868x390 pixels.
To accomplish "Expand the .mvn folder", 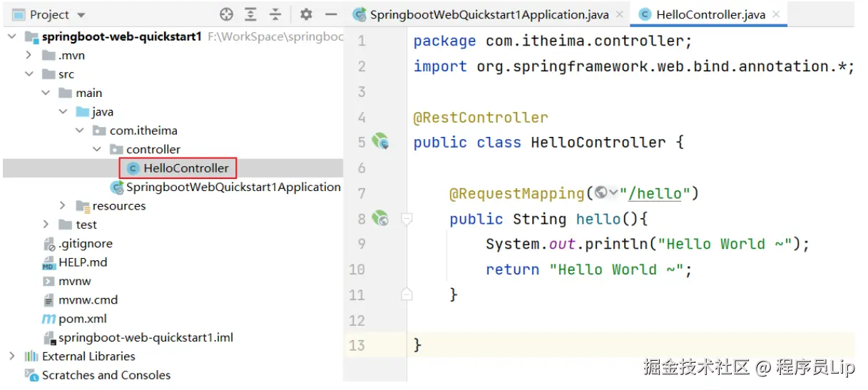I will pos(29,55).
